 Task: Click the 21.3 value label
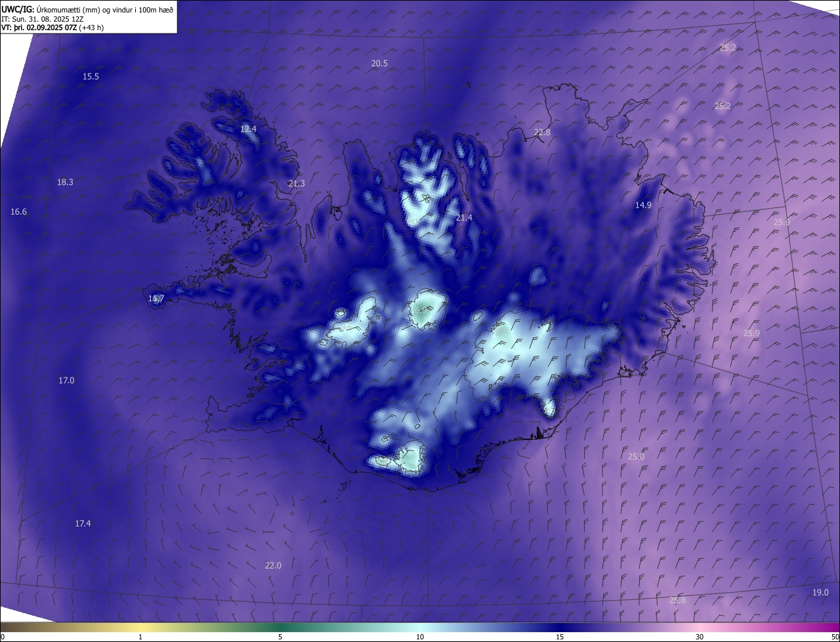pos(296,184)
